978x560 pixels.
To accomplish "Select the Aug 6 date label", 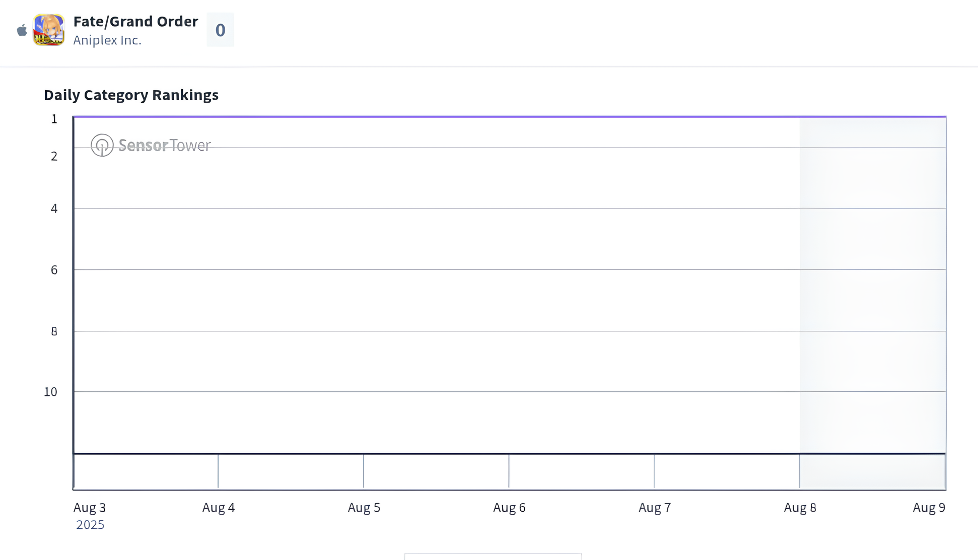I will [x=509, y=508].
